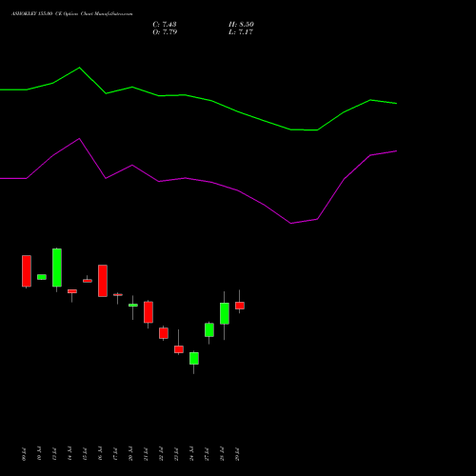Select the red candle for 21 Jul
Screen dimensions: 476x476
(149, 312)
